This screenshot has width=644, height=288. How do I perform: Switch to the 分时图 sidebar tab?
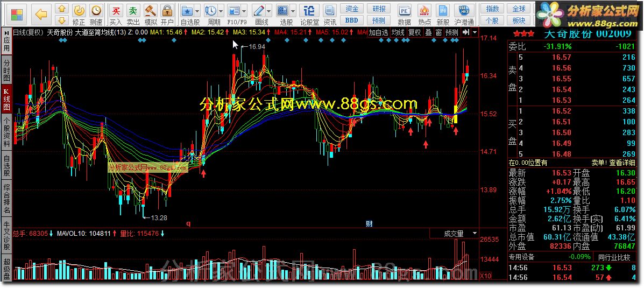(6, 69)
